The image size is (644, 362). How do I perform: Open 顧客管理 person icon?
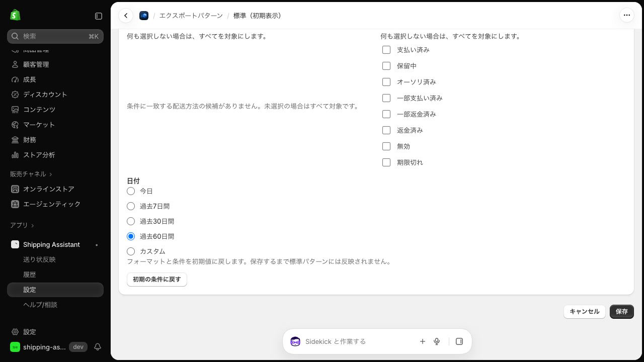pyautogui.click(x=15, y=64)
